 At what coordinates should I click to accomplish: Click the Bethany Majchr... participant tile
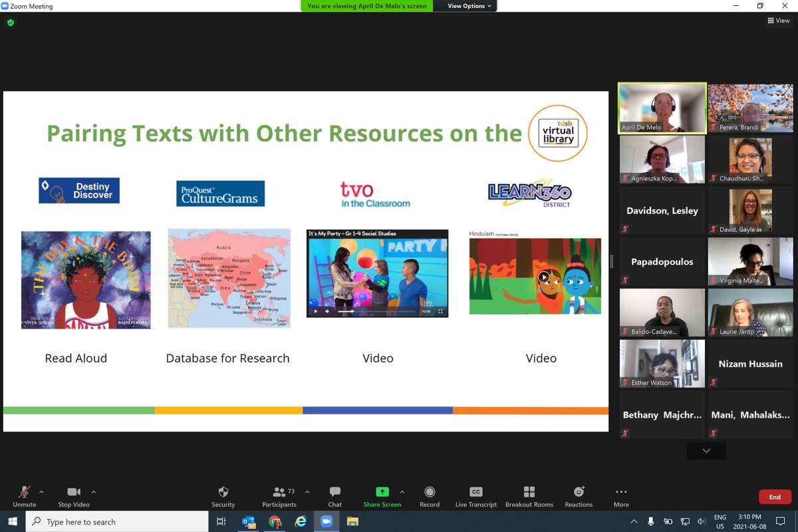(662, 415)
